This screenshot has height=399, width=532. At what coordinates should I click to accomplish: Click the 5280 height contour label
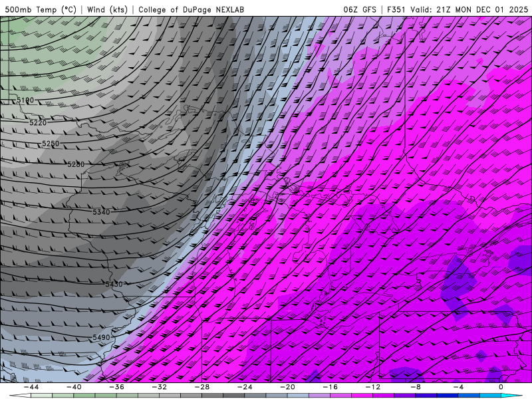tap(76, 164)
